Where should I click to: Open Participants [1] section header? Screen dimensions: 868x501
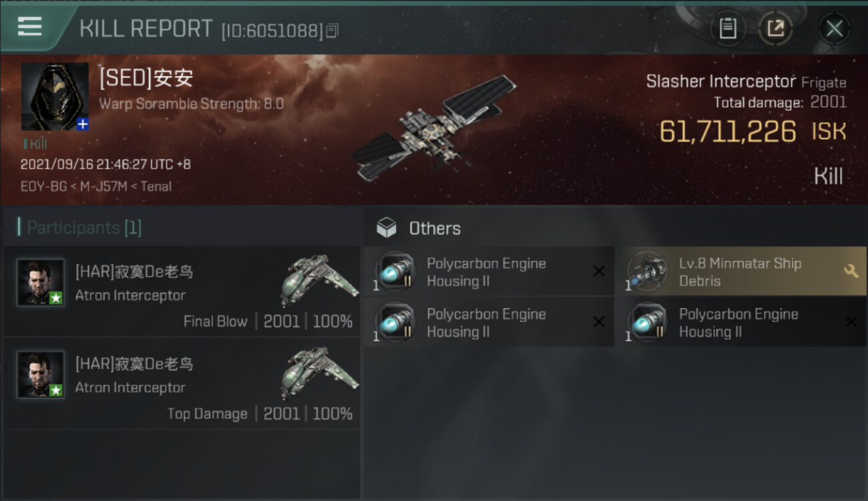81,228
